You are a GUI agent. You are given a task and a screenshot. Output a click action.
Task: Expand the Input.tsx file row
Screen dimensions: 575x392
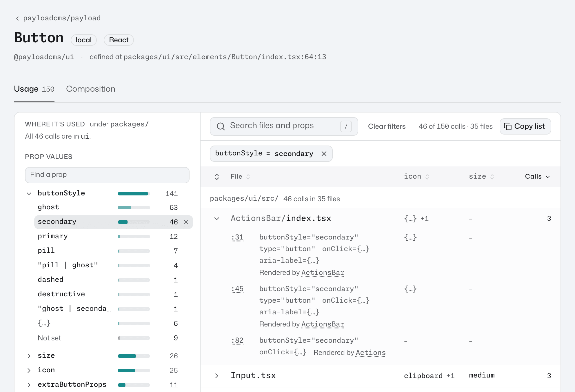click(x=217, y=376)
